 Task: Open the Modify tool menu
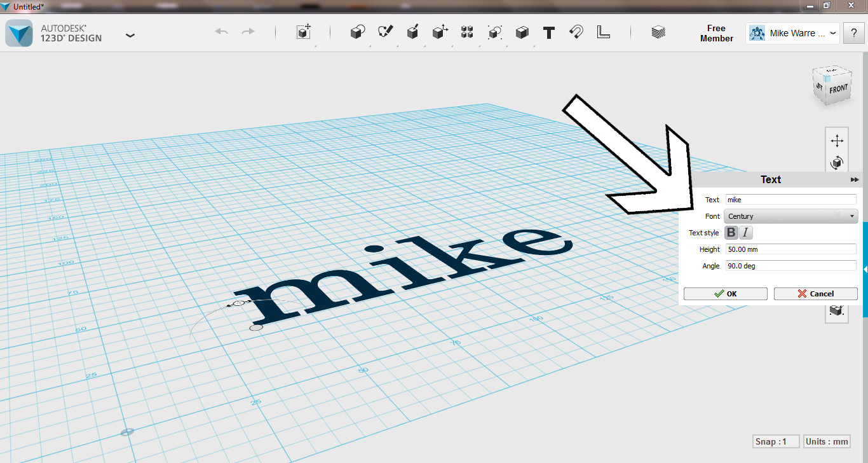point(440,32)
